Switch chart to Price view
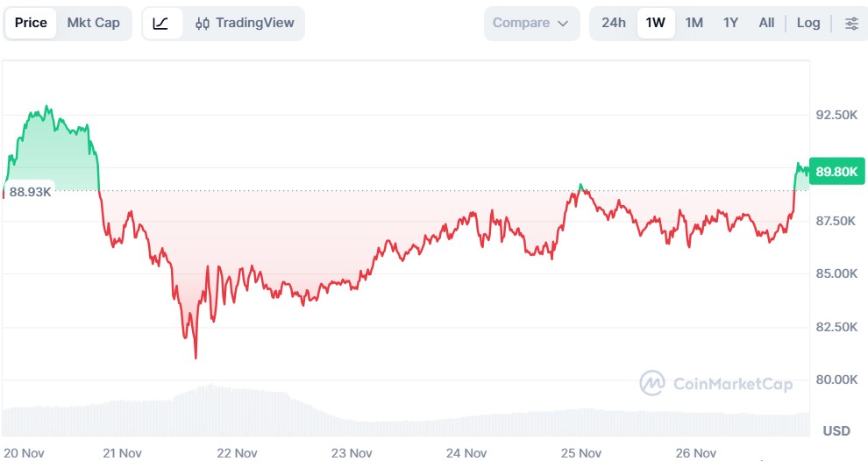This screenshot has width=868, height=461. click(31, 24)
